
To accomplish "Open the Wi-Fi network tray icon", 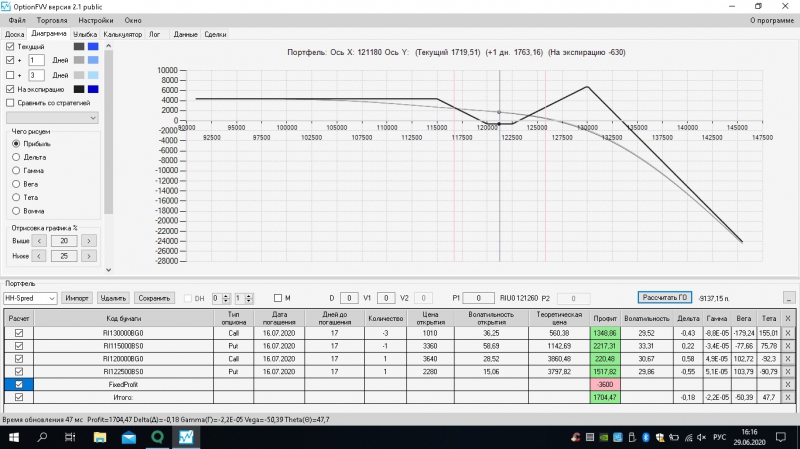I will 688,437.
